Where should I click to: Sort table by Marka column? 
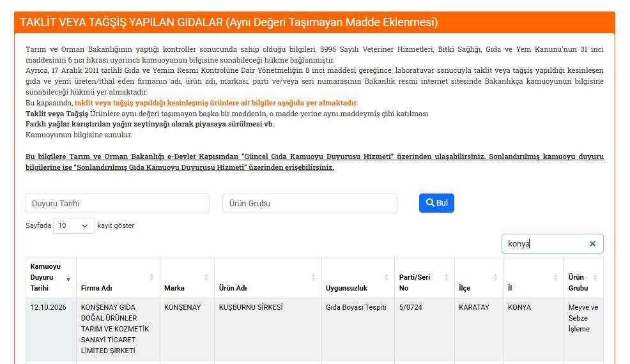coord(187,277)
